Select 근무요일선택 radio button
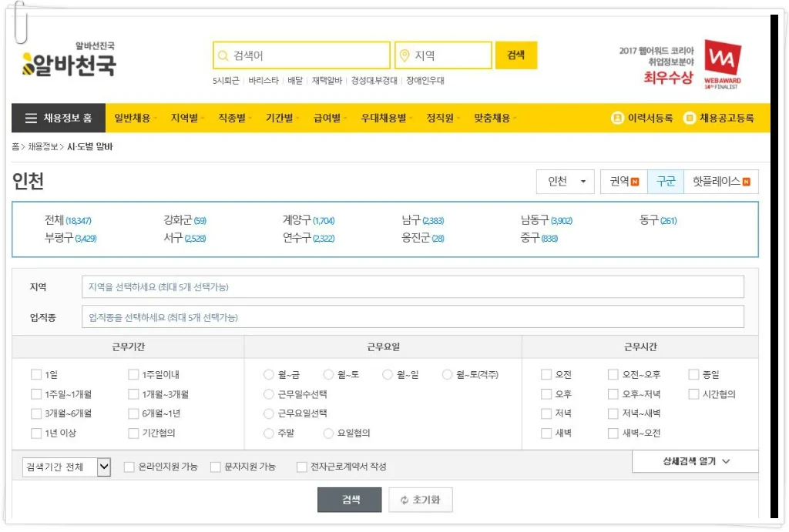This screenshot has width=789, height=532. tap(269, 413)
